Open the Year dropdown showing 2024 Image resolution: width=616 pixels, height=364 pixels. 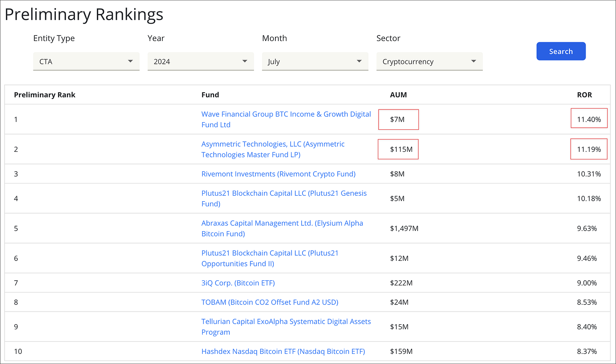tap(201, 61)
